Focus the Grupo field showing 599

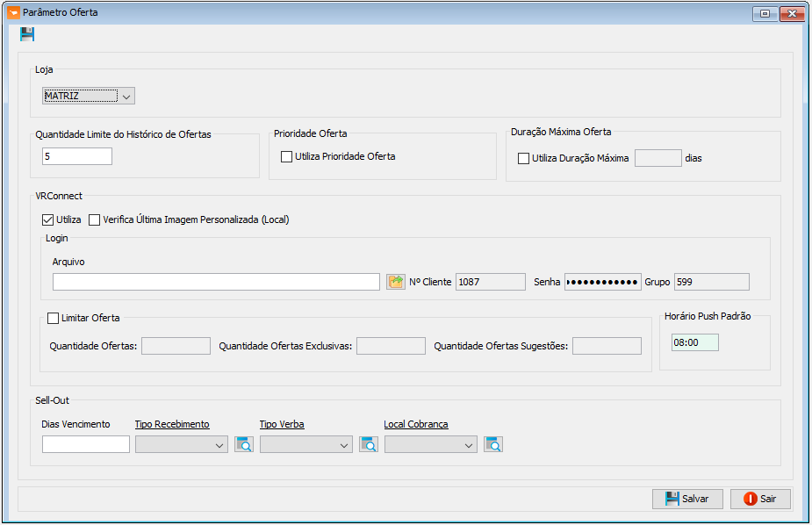(712, 282)
